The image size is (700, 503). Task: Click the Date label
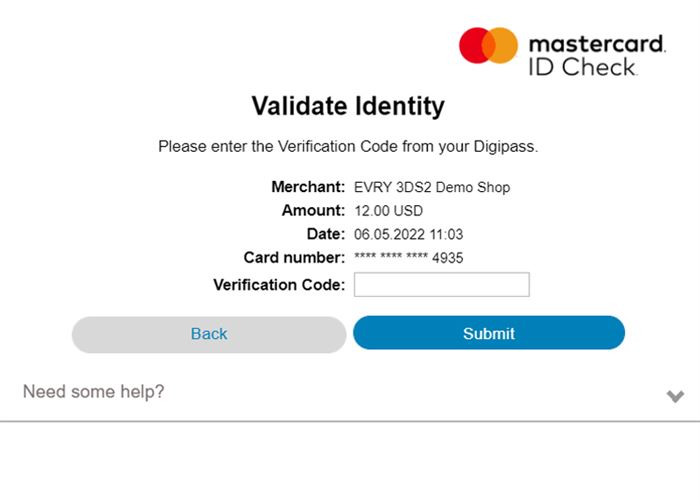click(x=326, y=234)
